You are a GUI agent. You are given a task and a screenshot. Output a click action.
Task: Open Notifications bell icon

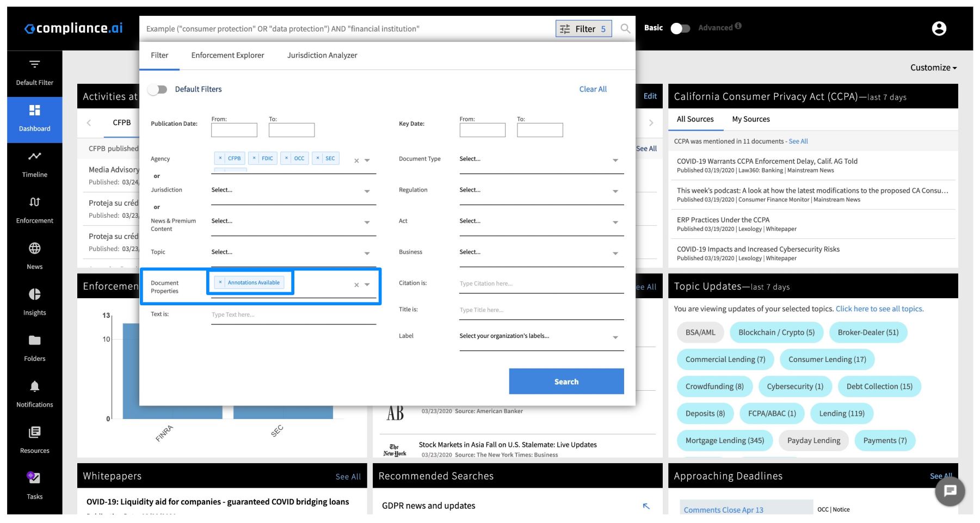pos(34,386)
